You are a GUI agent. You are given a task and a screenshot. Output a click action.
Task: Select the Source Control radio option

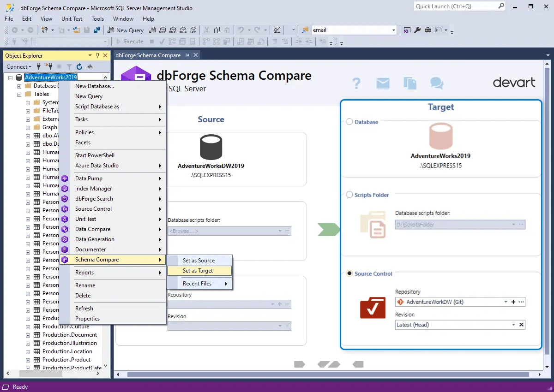349,273
